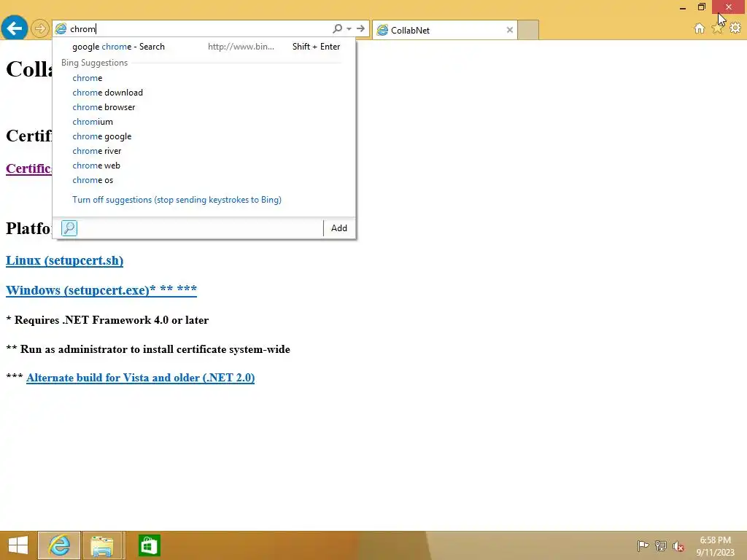Open the Tools gear icon

pos(735,28)
